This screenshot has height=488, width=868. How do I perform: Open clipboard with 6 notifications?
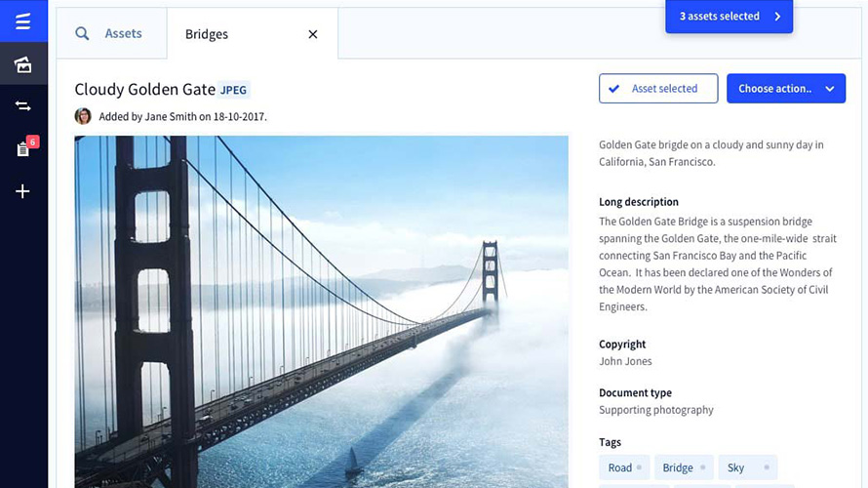(22, 149)
